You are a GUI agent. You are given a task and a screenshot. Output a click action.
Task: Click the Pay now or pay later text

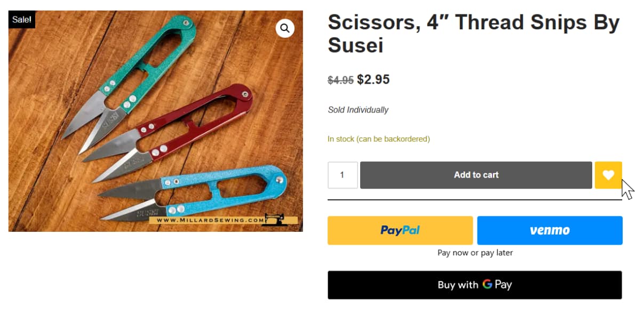pyautogui.click(x=475, y=253)
